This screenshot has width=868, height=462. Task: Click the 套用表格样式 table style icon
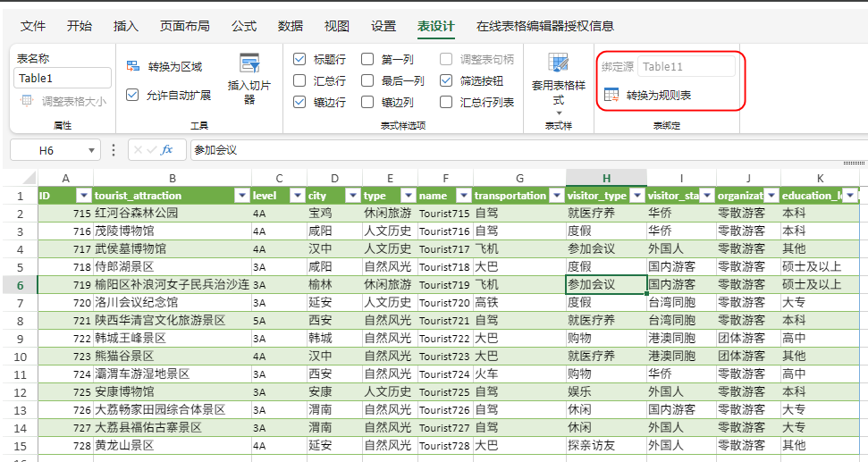(x=558, y=63)
